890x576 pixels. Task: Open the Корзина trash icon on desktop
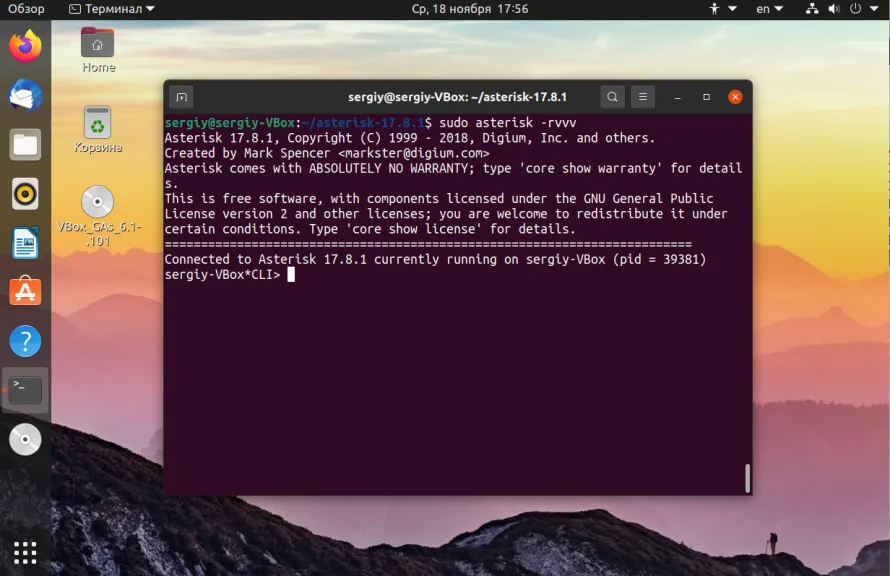(98, 130)
